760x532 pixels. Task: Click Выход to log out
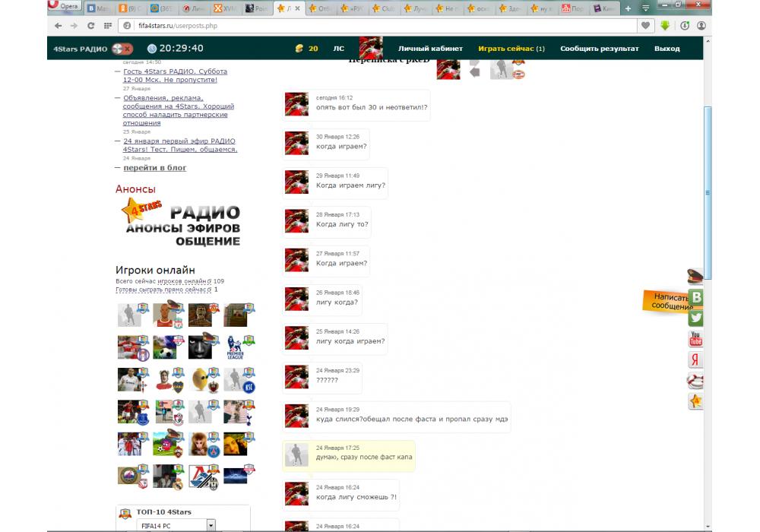[x=667, y=49]
